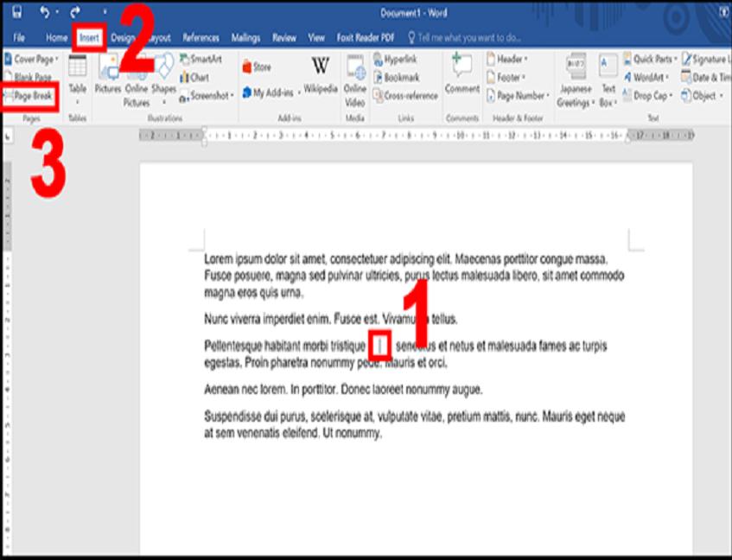
Task: Open the Shapes gallery
Action: pos(163,80)
